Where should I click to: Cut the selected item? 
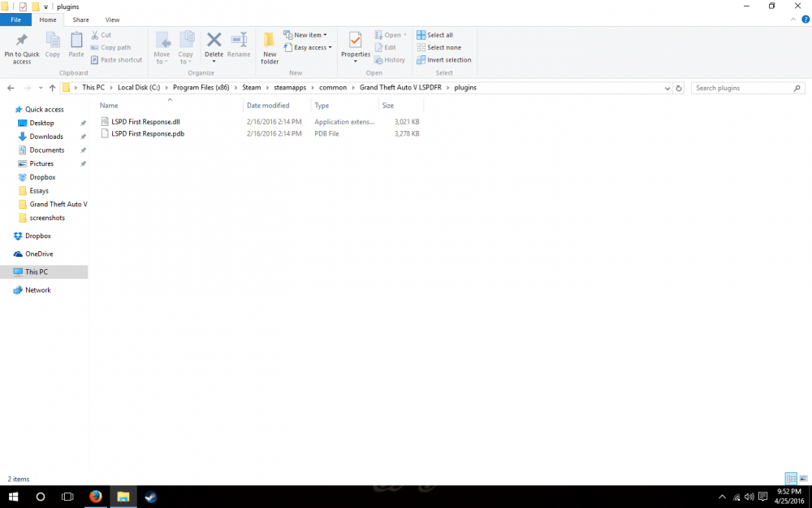101,35
